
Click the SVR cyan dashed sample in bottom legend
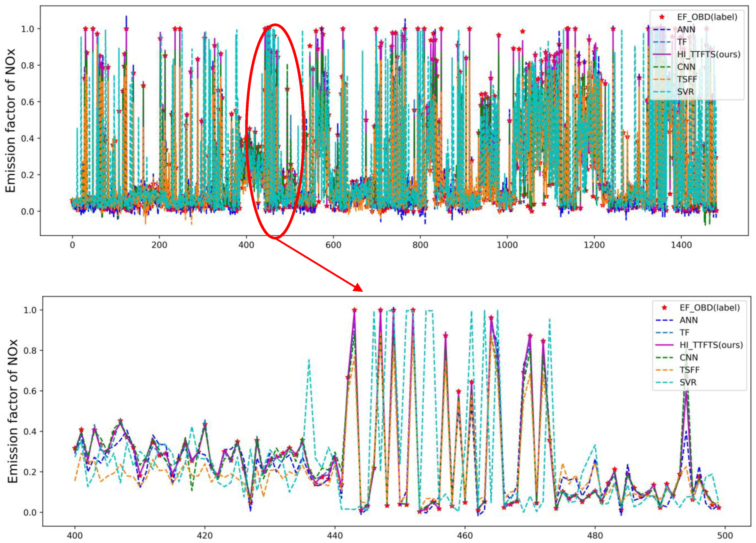pyautogui.click(x=664, y=382)
